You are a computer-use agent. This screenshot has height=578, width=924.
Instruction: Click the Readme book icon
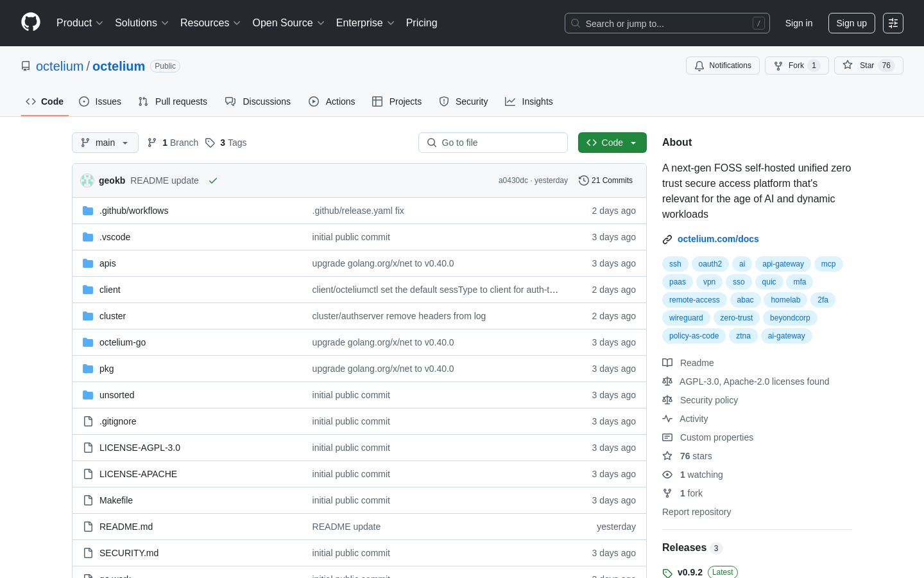(x=667, y=363)
